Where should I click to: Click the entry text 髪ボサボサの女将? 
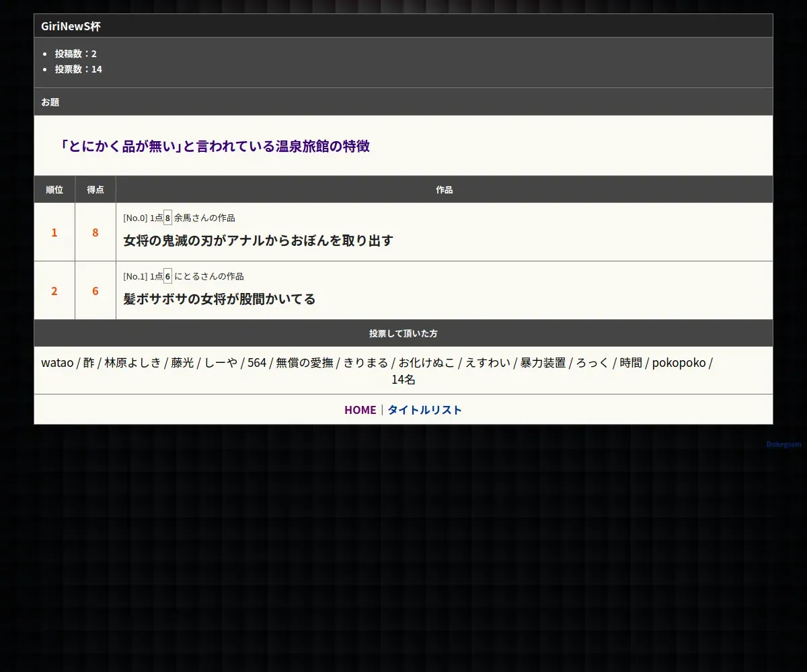pyautogui.click(x=219, y=299)
